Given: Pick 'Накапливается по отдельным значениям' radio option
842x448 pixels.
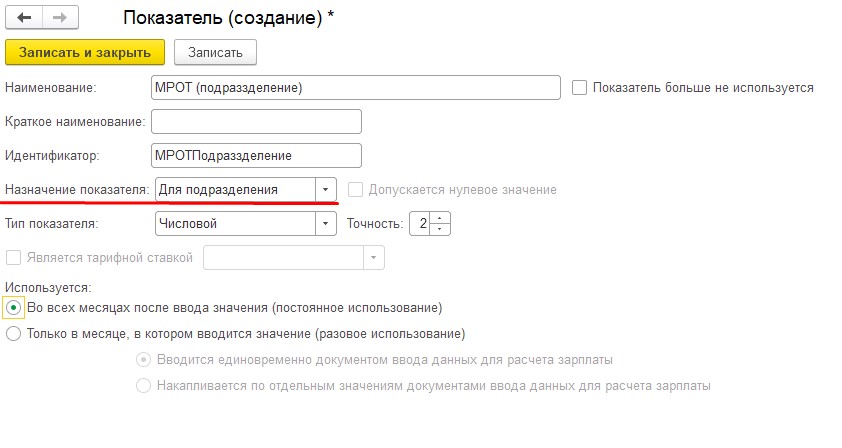Looking at the screenshot, I should [143, 386].
